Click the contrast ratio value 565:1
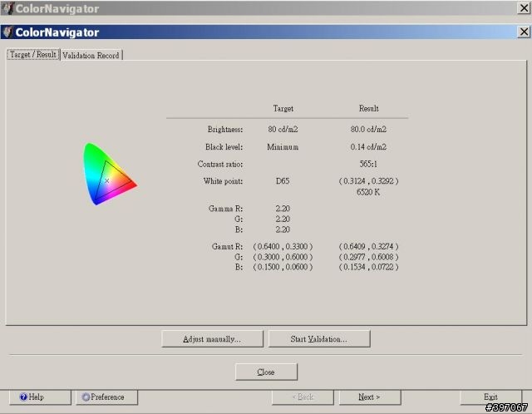532x414 pixels. (x=368, y=165)
